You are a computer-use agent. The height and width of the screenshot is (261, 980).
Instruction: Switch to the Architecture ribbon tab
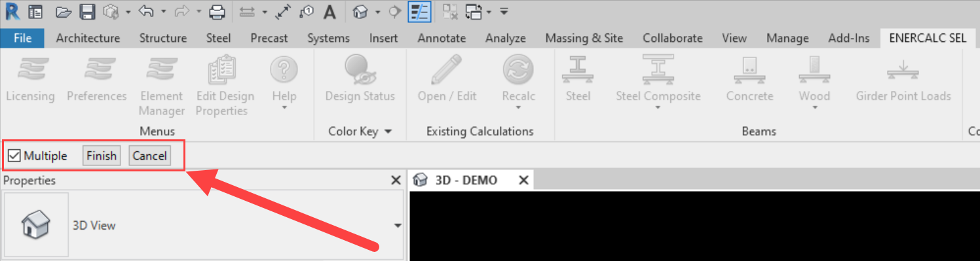coord(88,38)
